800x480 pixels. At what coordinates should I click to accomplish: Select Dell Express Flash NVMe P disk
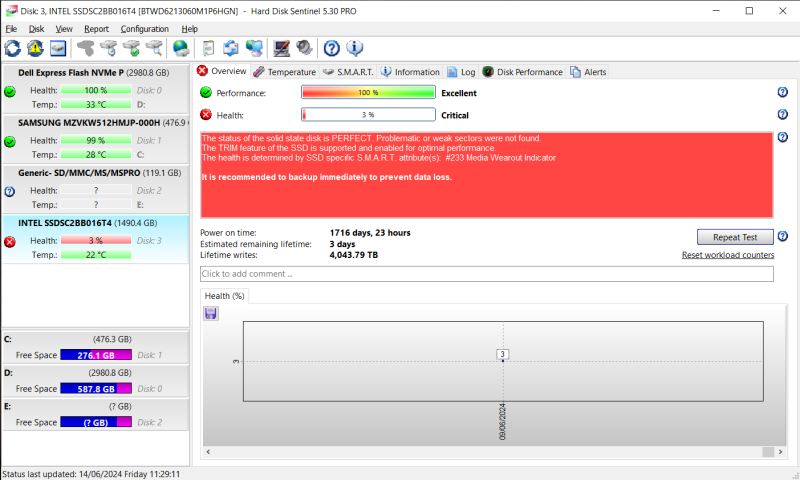click(95, 88)
